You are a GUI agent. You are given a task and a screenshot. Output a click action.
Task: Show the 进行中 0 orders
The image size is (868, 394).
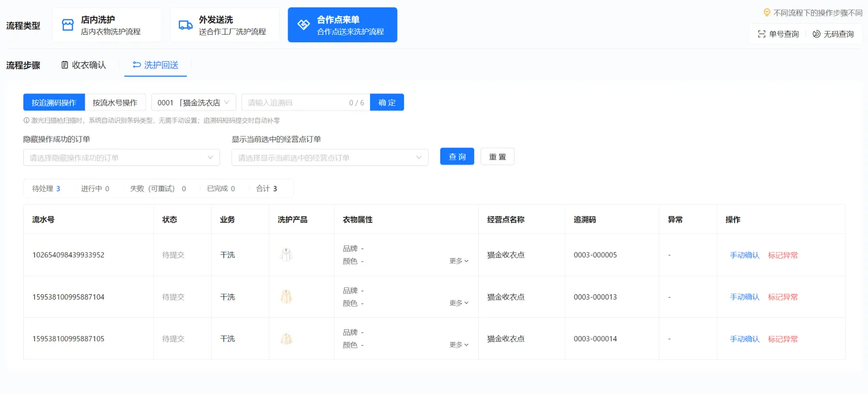[x=95, y=189]
